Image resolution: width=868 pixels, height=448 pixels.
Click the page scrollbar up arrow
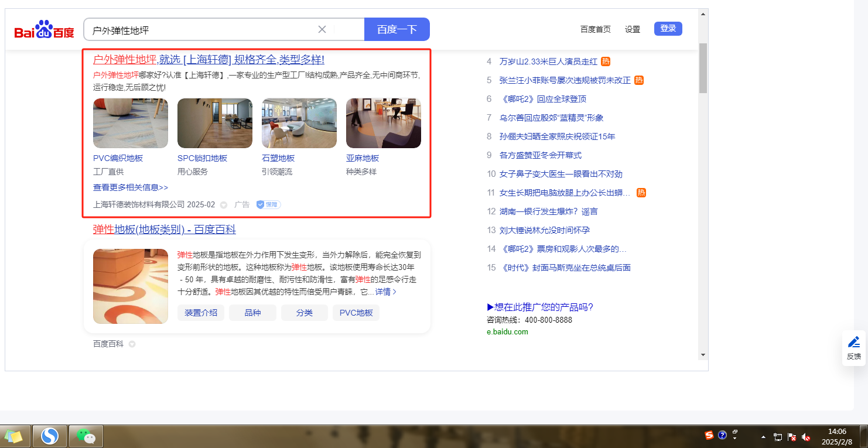[x=703, y=13]
